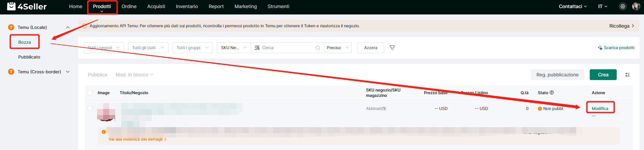Click the Reg. pubblicazione button

coord(557,75)
